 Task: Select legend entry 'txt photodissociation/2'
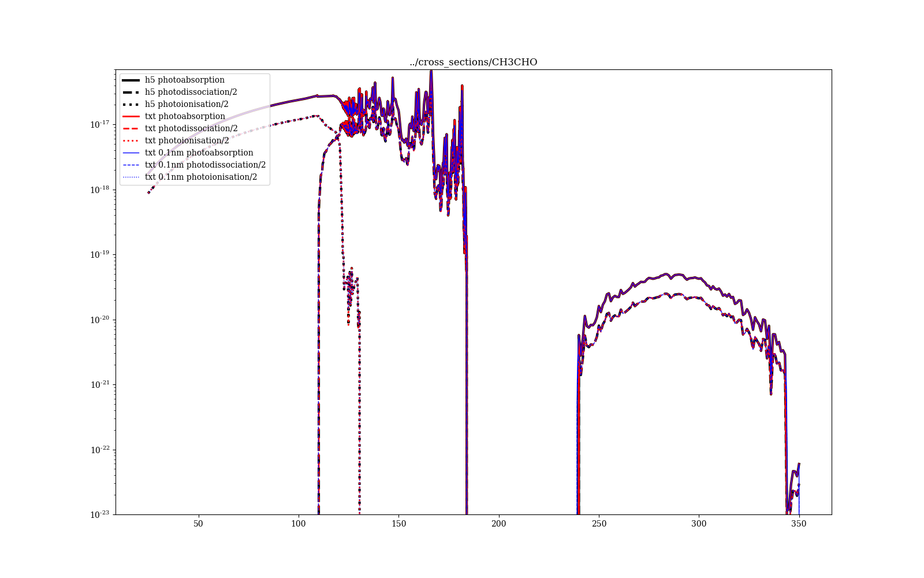pyautogui.click(x=191, y=128)
